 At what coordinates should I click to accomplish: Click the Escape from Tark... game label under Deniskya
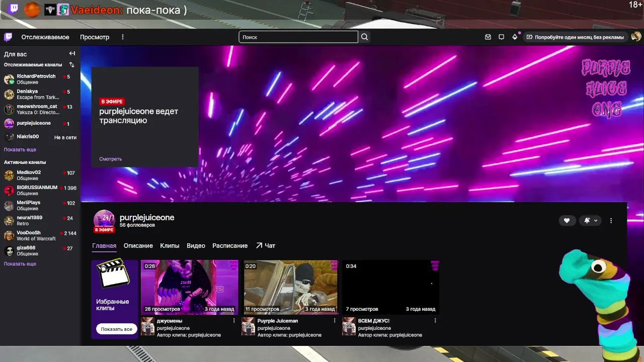[38, 98]
